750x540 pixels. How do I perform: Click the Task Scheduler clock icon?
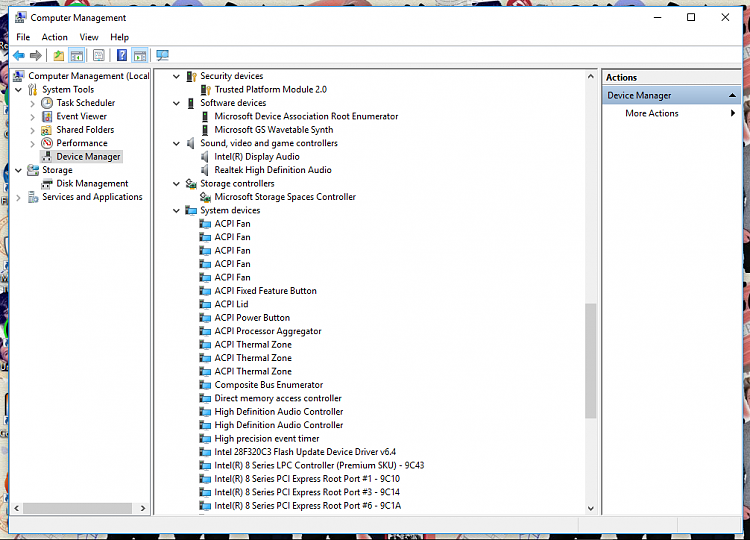point(47,103)
